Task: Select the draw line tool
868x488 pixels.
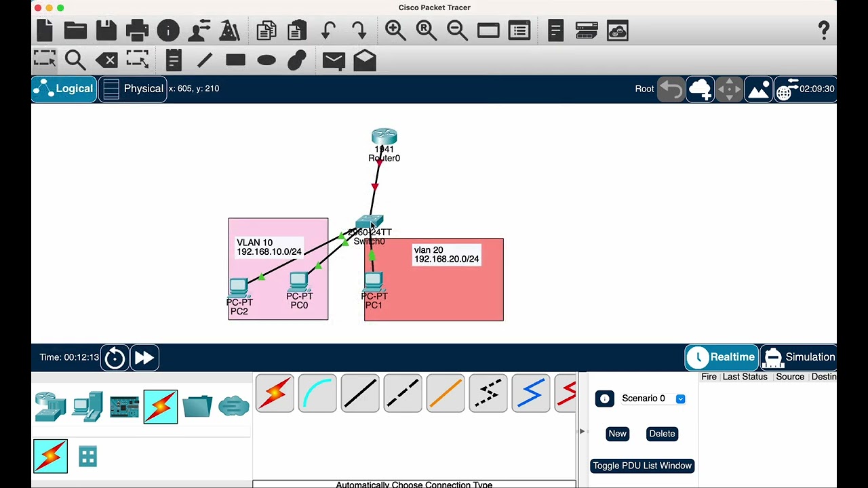Action: (x=205, y=60)
